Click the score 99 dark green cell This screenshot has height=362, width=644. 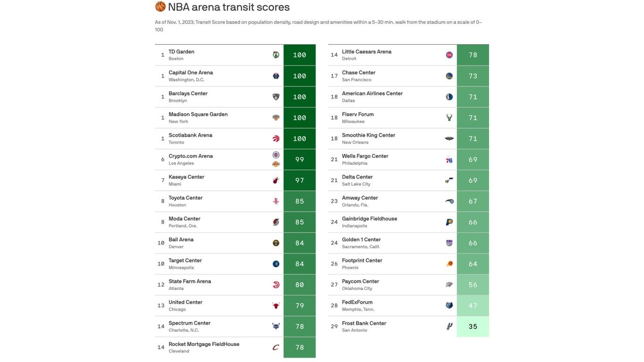(x=299, y=160)
